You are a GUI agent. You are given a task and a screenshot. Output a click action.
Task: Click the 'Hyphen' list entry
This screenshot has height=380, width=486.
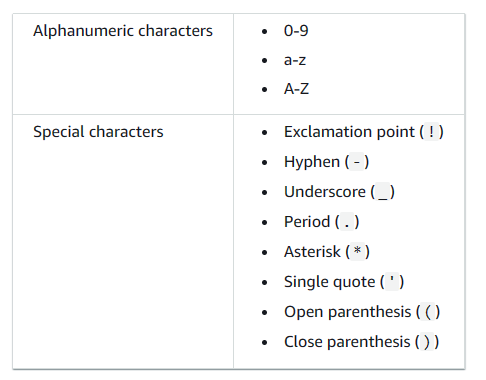pos(326,162)
